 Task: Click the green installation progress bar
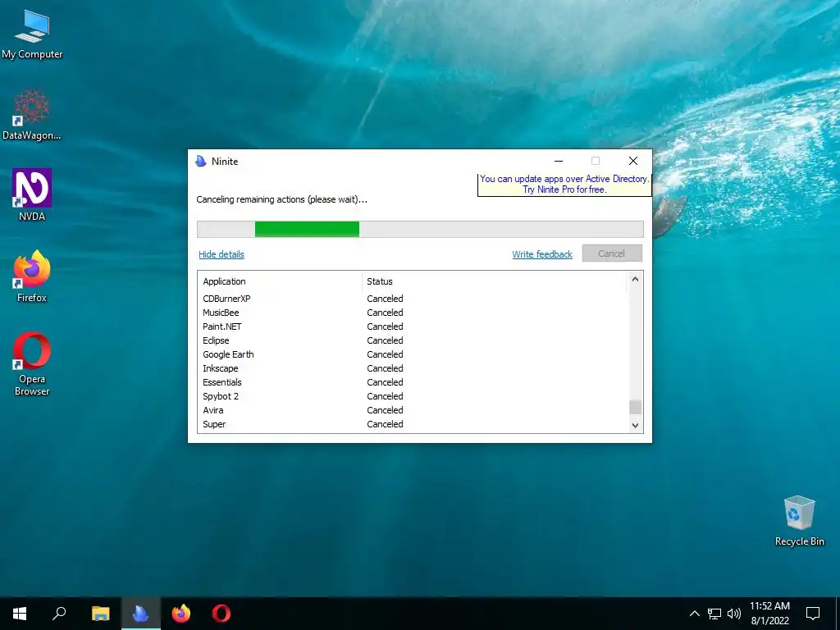307,229
